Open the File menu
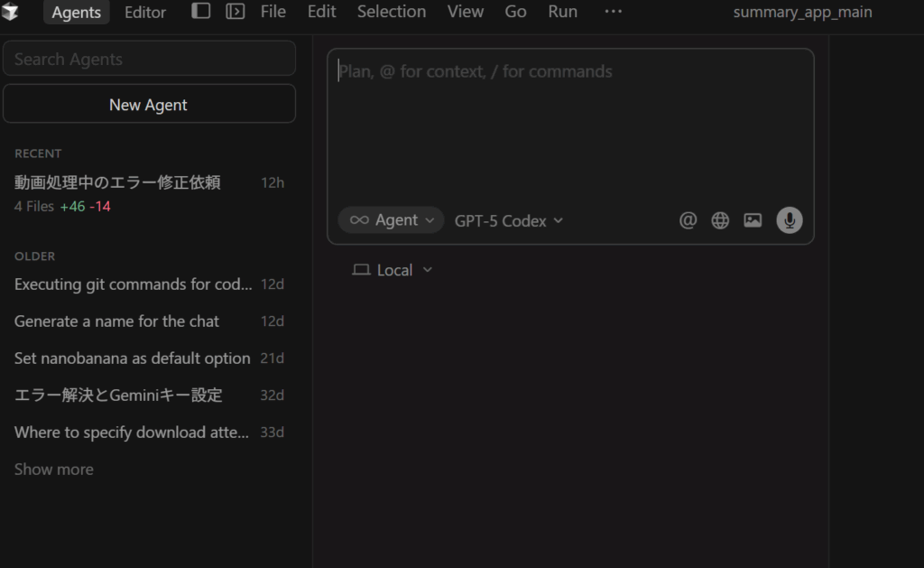 click(x=273, y=12)
